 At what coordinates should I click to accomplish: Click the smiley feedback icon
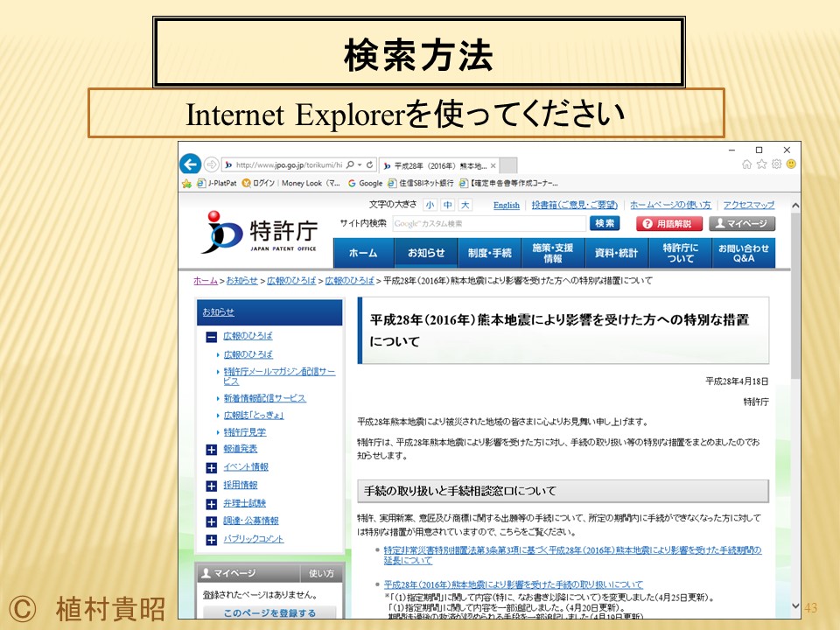point(791,164)
